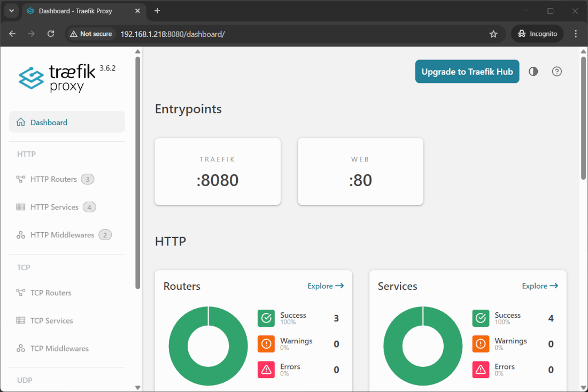Follow the Explore link for Routers
The height and width of the screenshot is (392, 588).
coord(325,286)
